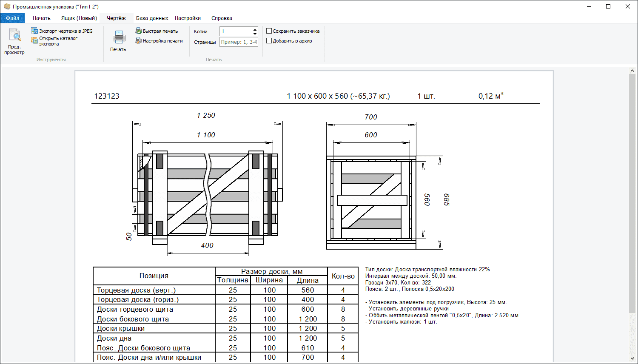Click the Установить деревянные ручки note line
This screenshot has width=638, height=364.
point(407,308)
